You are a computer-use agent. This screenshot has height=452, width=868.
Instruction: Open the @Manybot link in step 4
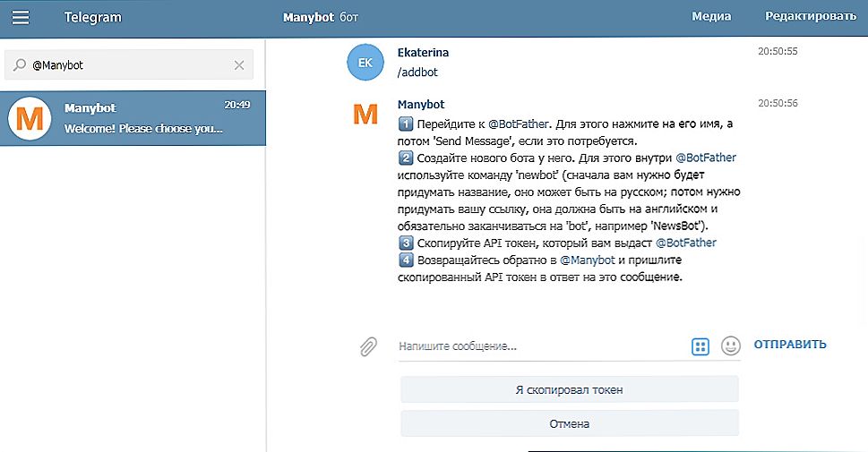coord(587,260)
